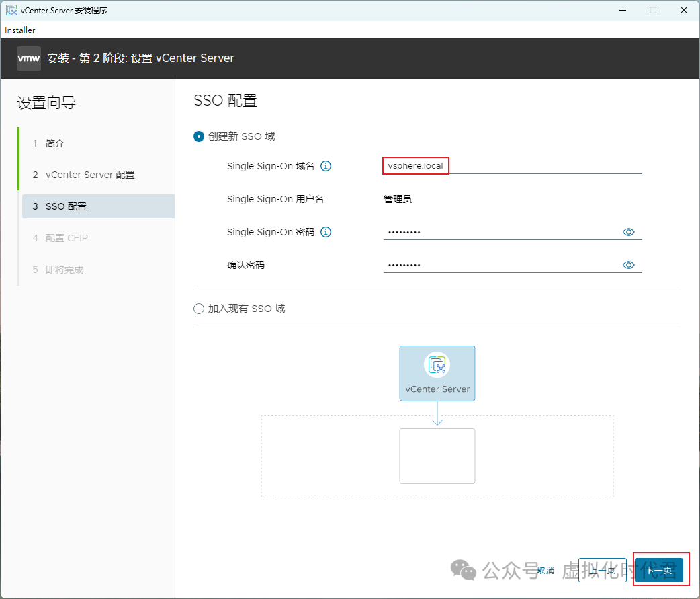Click the SSO 配置 page heading
This screenshot has height=599, width=700.
[225, 100]
